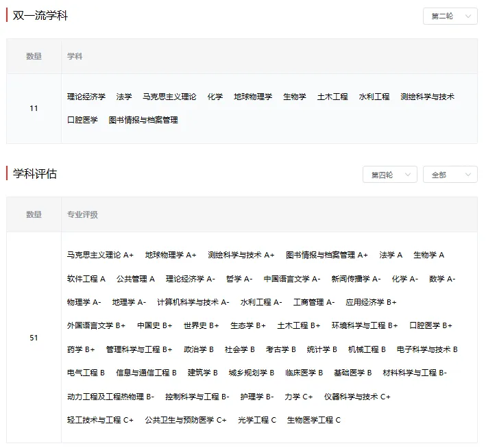Select 信息与通信工程 B rating

click(146, 373)
